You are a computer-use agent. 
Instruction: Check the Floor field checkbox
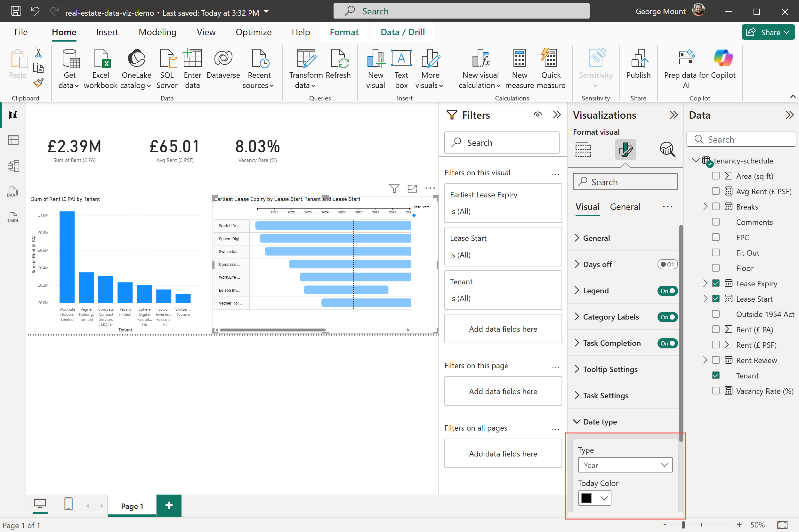(x=715, y=268)
